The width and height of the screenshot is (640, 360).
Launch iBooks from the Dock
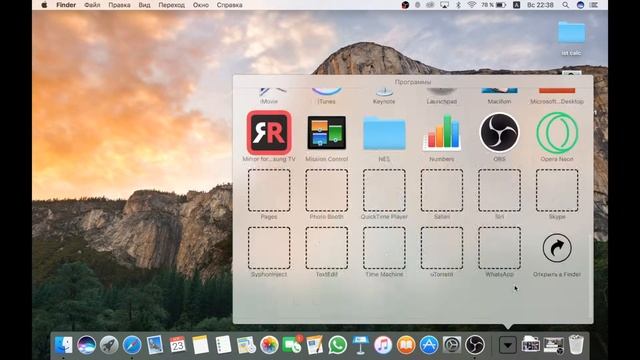[x=406, y=345]
